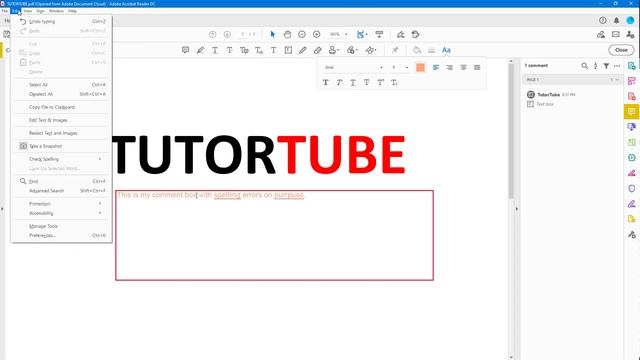Image resolution: width=640 pixels, height=360 pixels.
Task: Choose Undo typing in Edit menu
Action: [62, 21]
